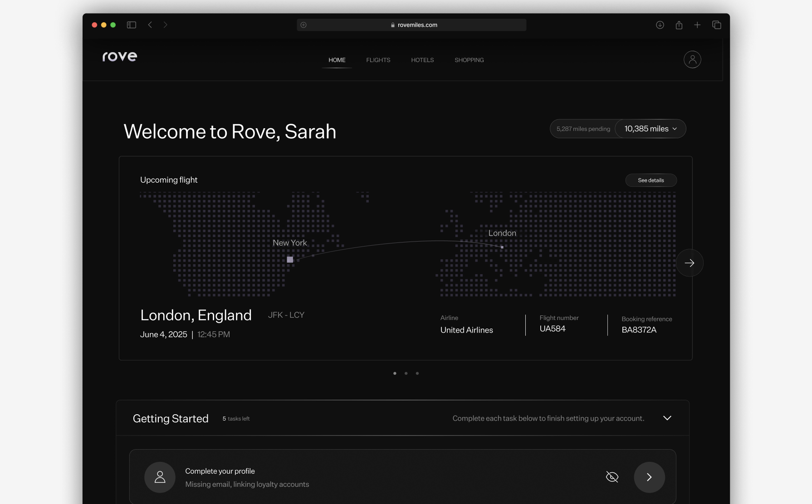
Task: Advance flight carousel with right arrow
Action: (690, 263)
